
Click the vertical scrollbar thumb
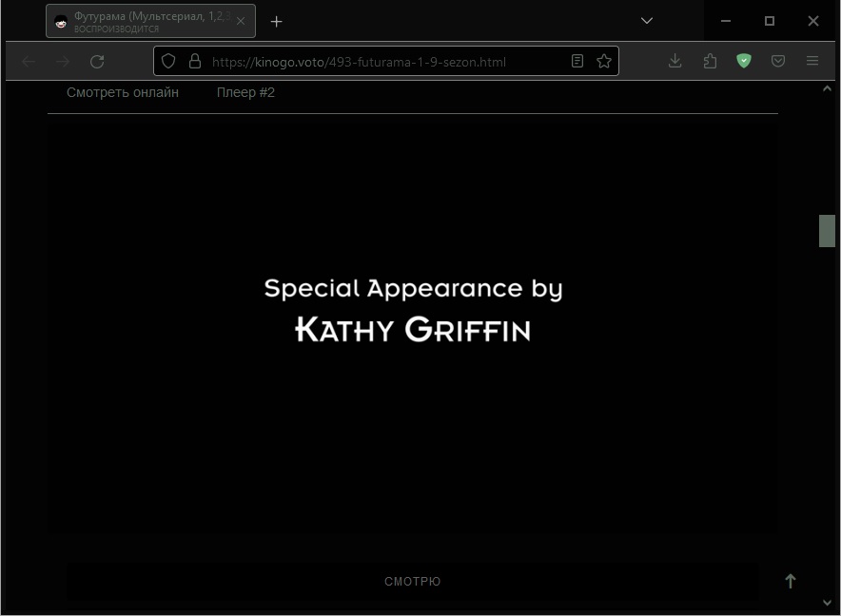click(x=827, y=231)
